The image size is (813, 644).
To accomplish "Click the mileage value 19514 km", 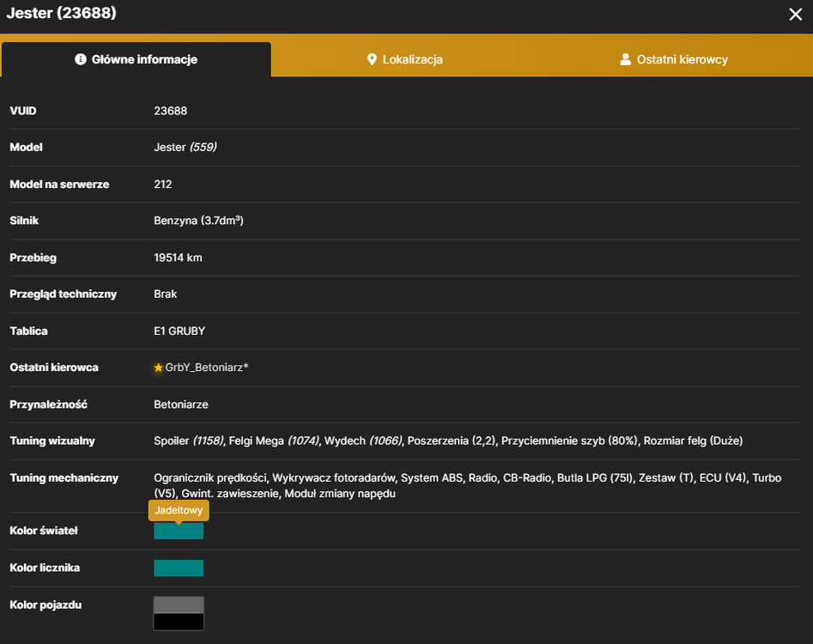I will pos(178,258).
